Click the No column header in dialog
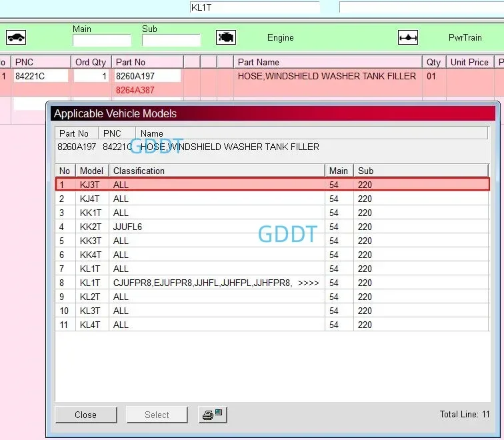Image resolution: width=504 pixels, height=440 pixels. [65, 171]
